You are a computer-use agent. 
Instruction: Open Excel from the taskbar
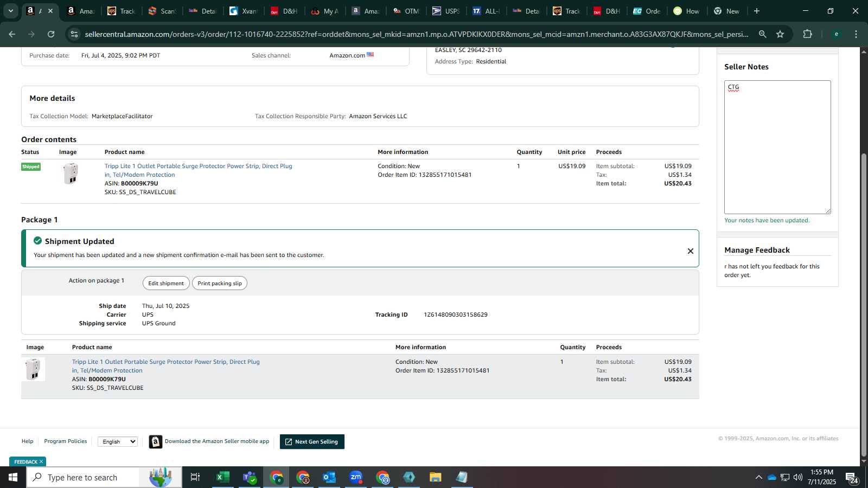pos(222,477)
